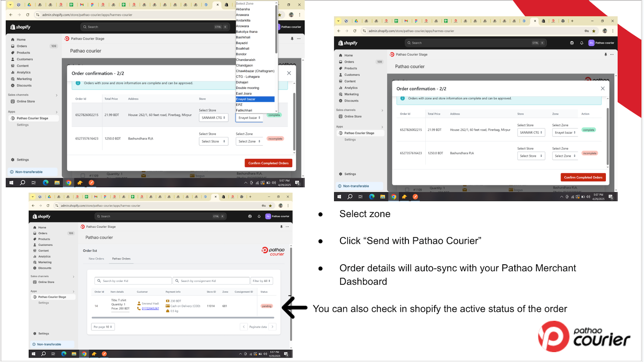Click 'incomplete' badge in Action-column screenshot

[590, 153]
